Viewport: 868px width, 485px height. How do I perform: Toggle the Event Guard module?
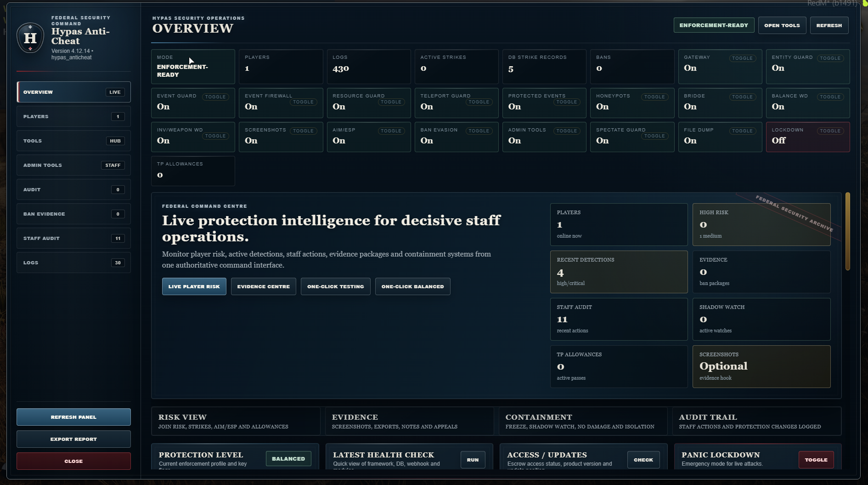tap(215, 97)
